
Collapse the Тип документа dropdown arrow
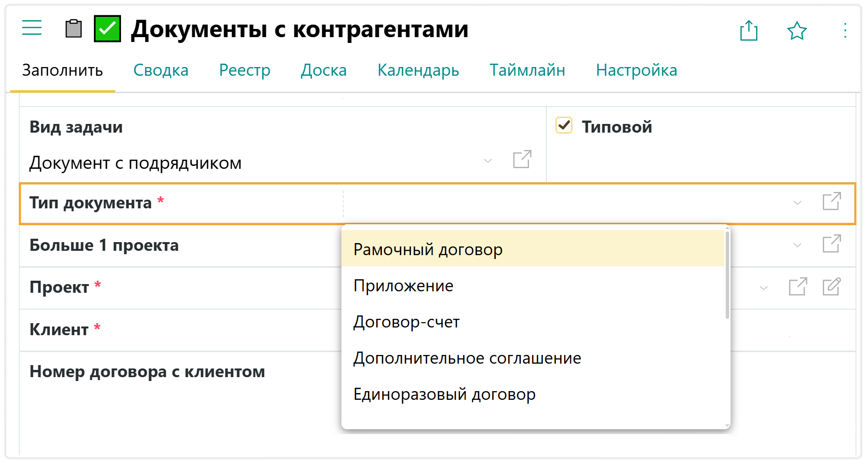point(797,203)
